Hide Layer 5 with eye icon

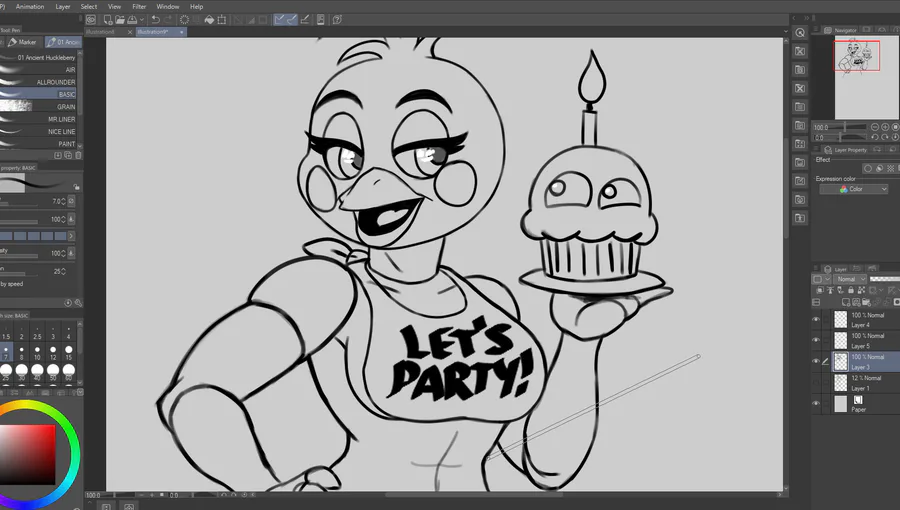[816, 340]
